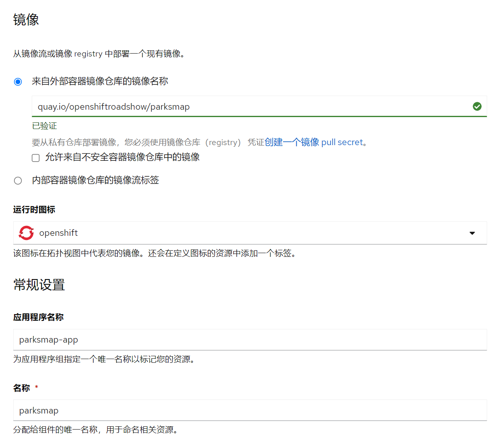Screen dimensions: 504x444
Task: Toggle the insecure registry images checkbox
Action: [x=35, y=157]
